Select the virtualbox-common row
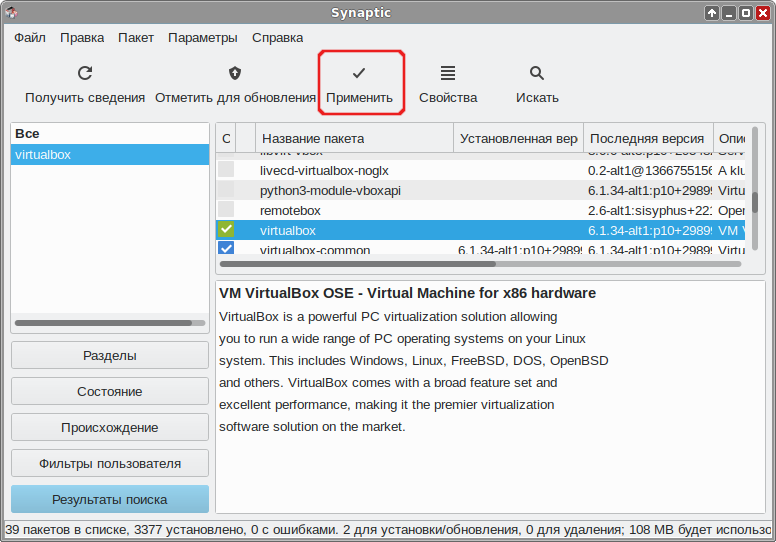This screenshot has width=776, height=542. tap(481, 247)
